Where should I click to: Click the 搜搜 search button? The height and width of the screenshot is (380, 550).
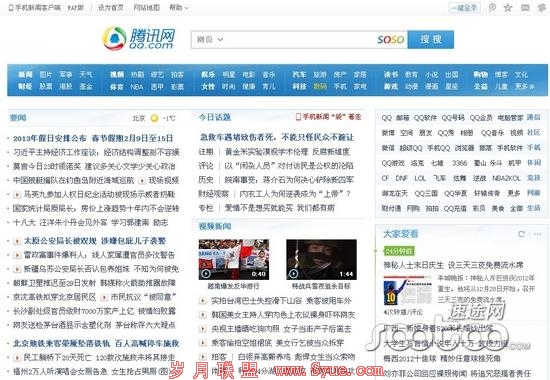click(431, 39)
